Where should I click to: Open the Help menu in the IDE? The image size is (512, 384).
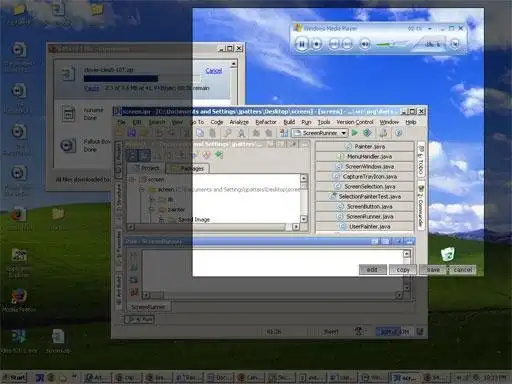[x=411, y=122]
